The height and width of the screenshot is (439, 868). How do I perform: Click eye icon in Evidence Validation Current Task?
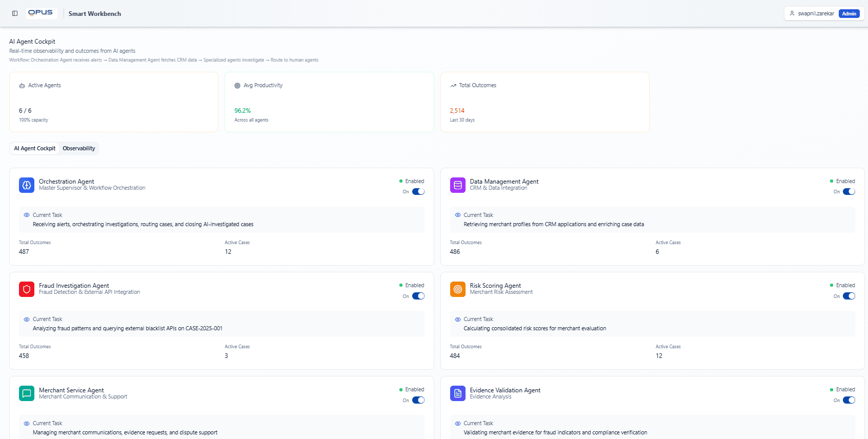click(458, 424)
